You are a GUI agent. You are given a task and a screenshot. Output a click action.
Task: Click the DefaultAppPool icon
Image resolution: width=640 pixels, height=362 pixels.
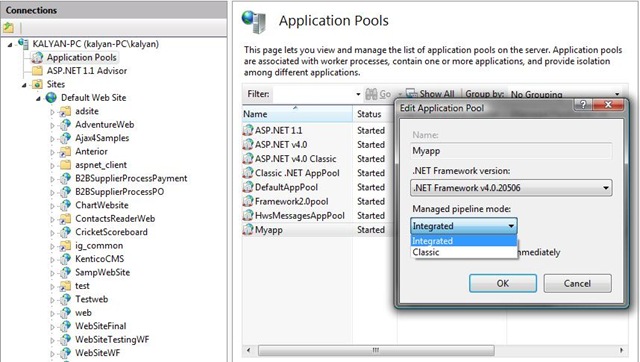pos(248,187)
